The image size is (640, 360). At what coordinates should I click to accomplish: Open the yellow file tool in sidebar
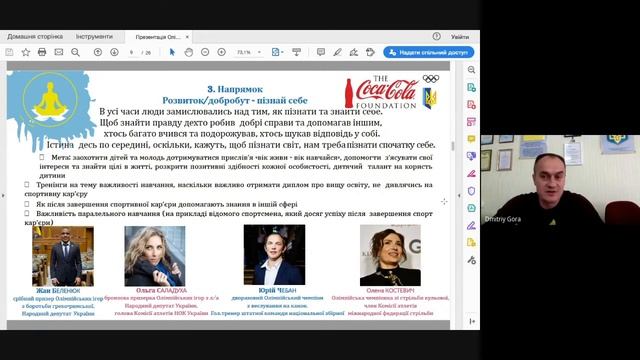(471, 242)
